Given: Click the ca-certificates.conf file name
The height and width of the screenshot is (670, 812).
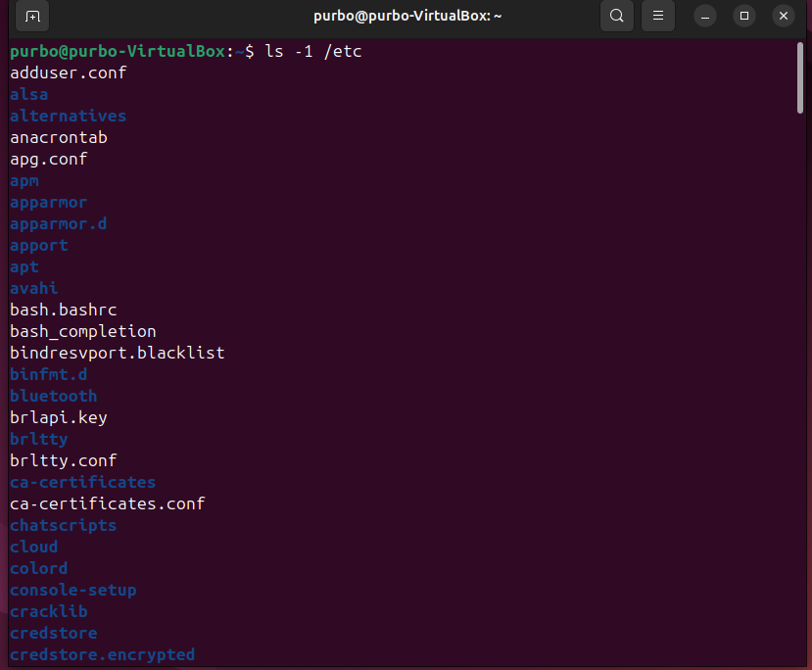Looking at the screenshot, I should click(x=107, y=503).
